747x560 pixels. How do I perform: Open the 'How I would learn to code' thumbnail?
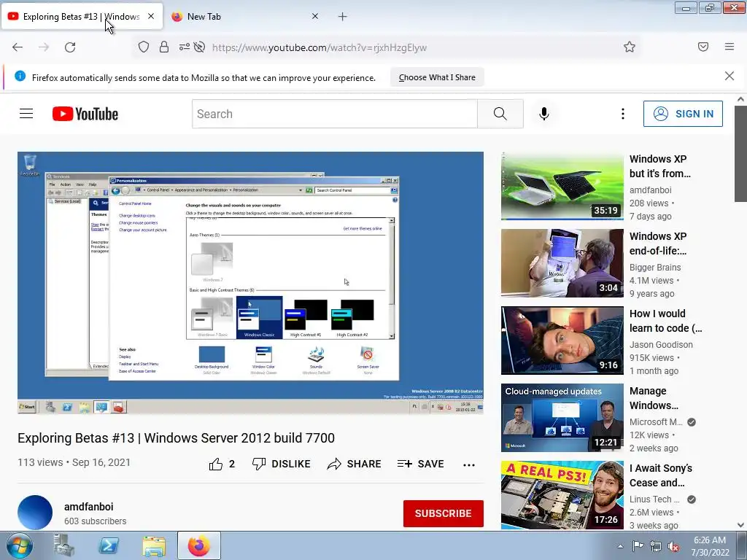(562, 341)
